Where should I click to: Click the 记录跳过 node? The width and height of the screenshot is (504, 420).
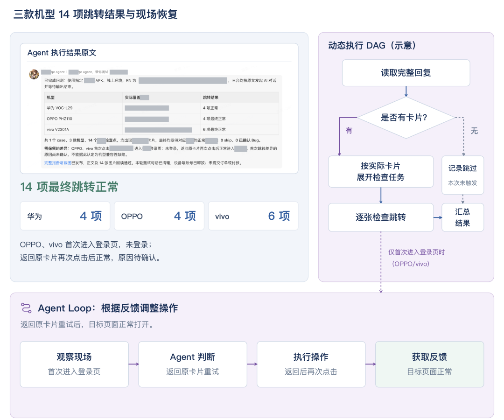pyautogui.click(x=462, y=175)
